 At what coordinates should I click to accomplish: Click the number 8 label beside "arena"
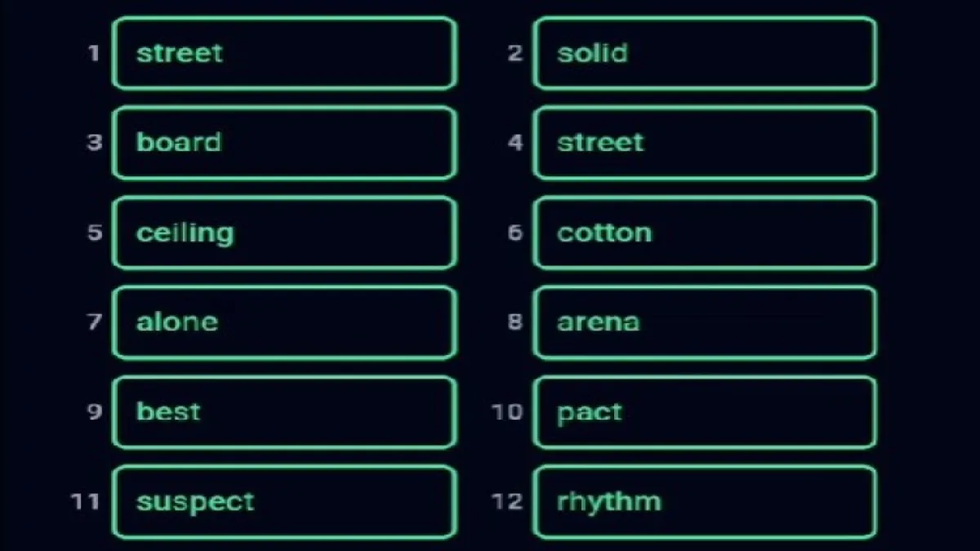(x=514, y=322)
